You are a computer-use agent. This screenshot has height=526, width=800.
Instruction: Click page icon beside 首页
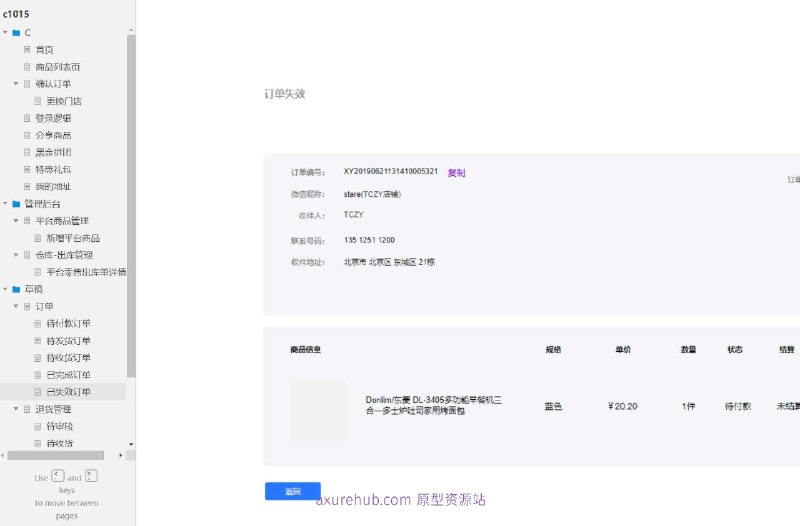point(27,49)
